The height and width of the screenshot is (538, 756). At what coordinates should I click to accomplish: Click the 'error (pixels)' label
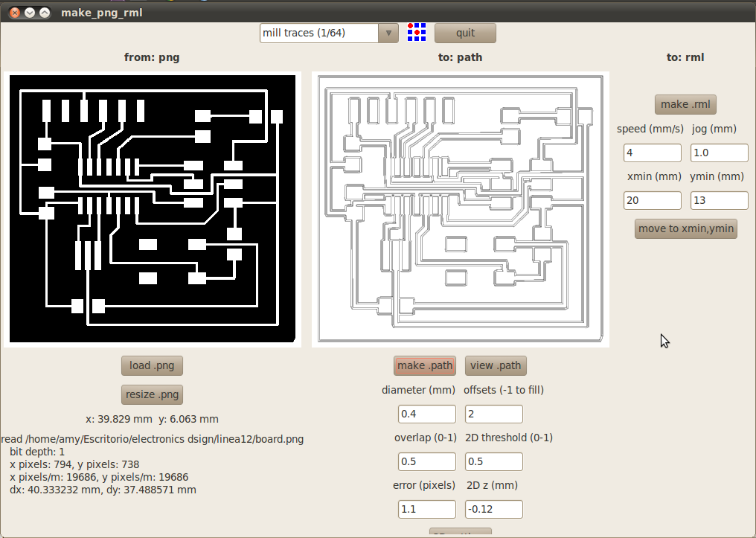(424, 485)
